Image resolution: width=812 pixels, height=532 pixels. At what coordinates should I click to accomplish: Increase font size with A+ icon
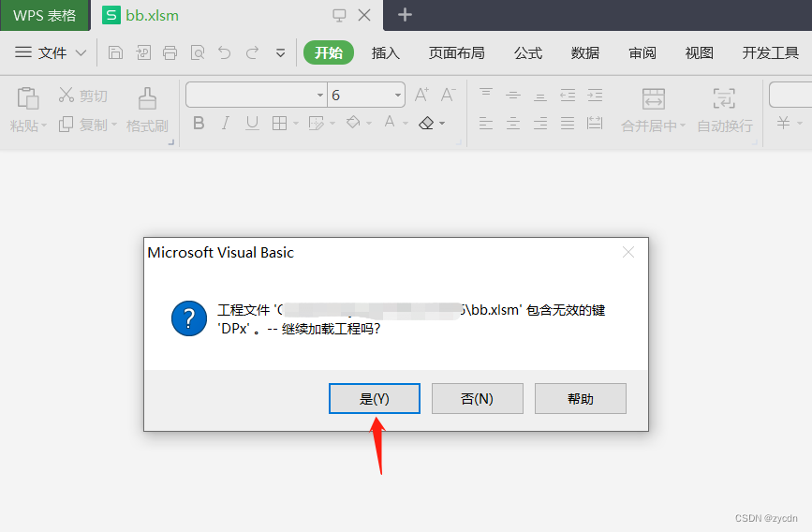[421, 95]
